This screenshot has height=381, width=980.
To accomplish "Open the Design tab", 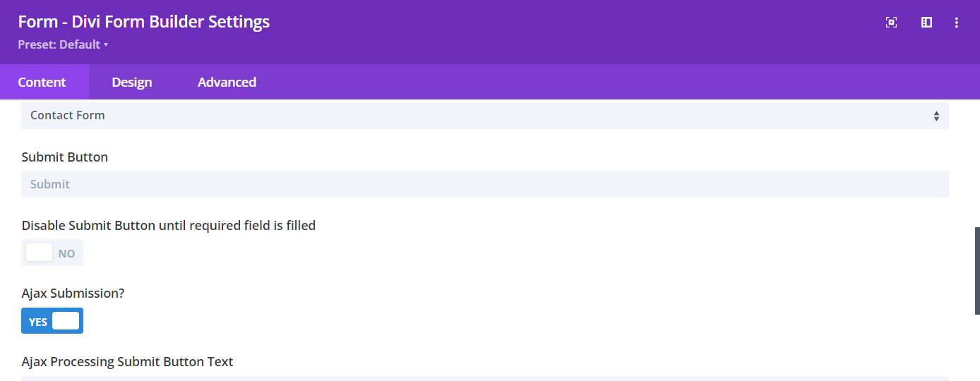I will click(x=132, y=83).
